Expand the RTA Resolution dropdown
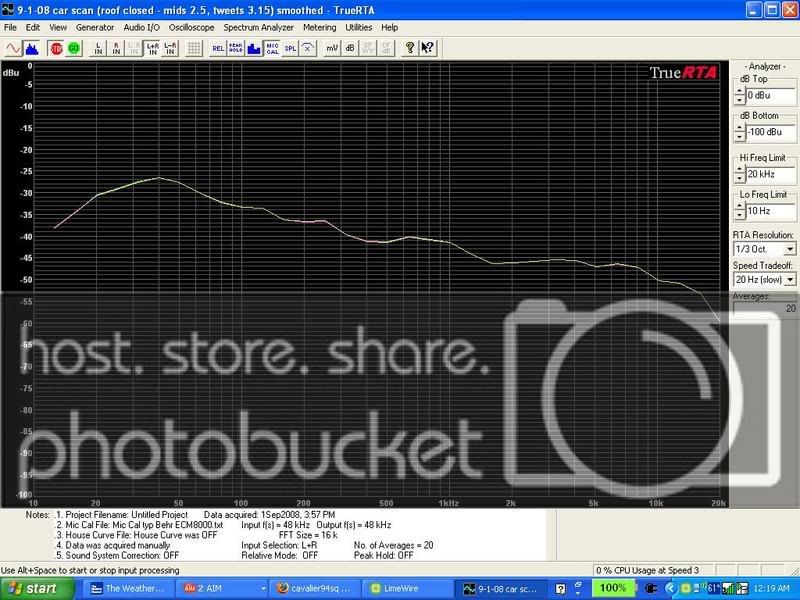This screenshot has width=800, height=600. (790, 249)
